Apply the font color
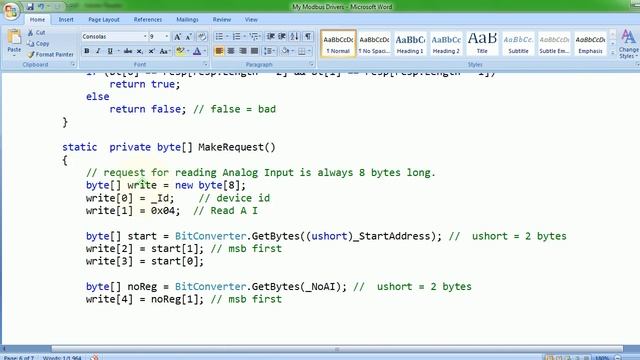Image resolution: width=640 pixels, height=360 pixels. pos(197,51)
